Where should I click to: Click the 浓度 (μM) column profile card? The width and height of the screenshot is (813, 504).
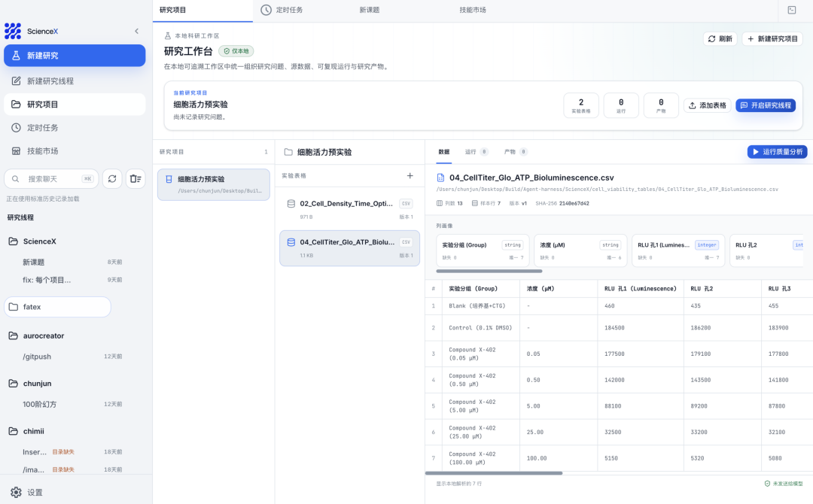pos(580,250)
